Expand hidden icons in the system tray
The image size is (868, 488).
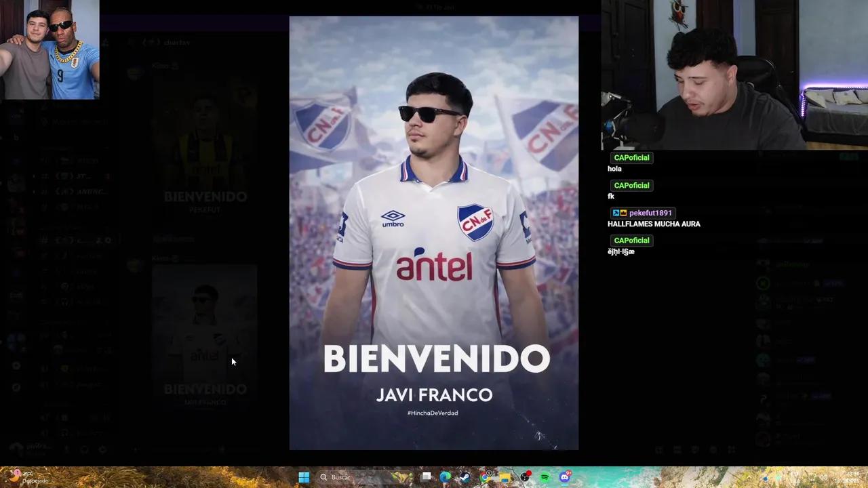coord(750,476)
